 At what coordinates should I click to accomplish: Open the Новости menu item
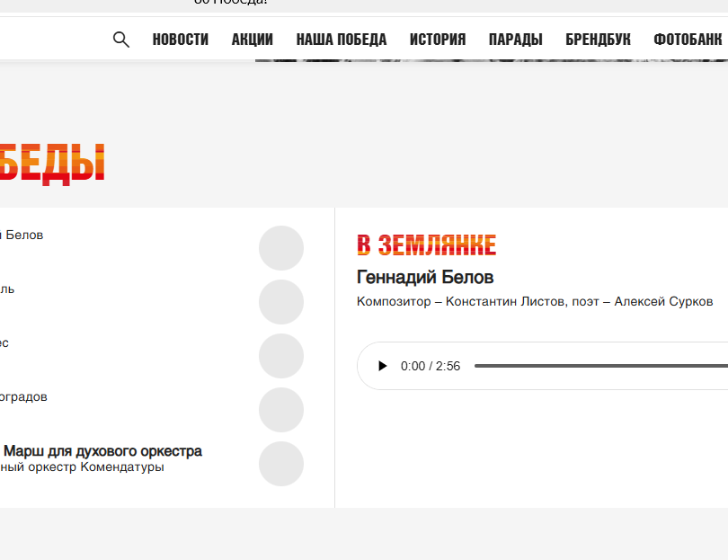tap(181, 40)
